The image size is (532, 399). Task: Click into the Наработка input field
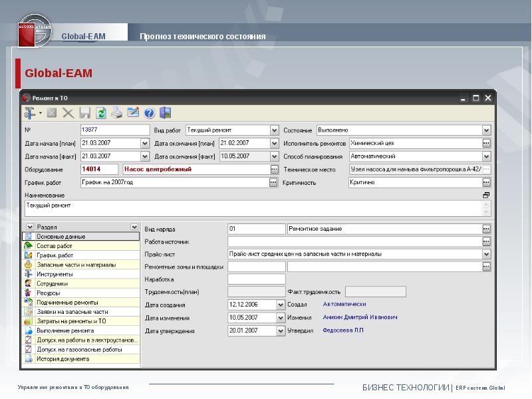(256, 279)
